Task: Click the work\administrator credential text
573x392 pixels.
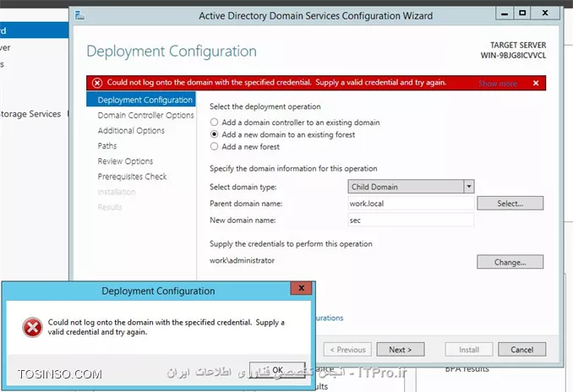Action: [242, 260]
